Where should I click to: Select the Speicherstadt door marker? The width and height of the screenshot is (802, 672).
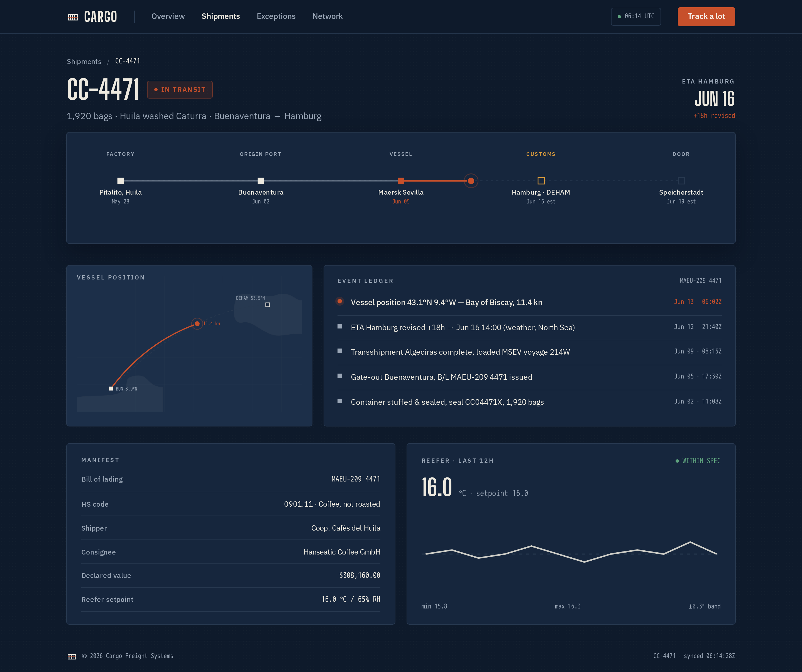681,181
